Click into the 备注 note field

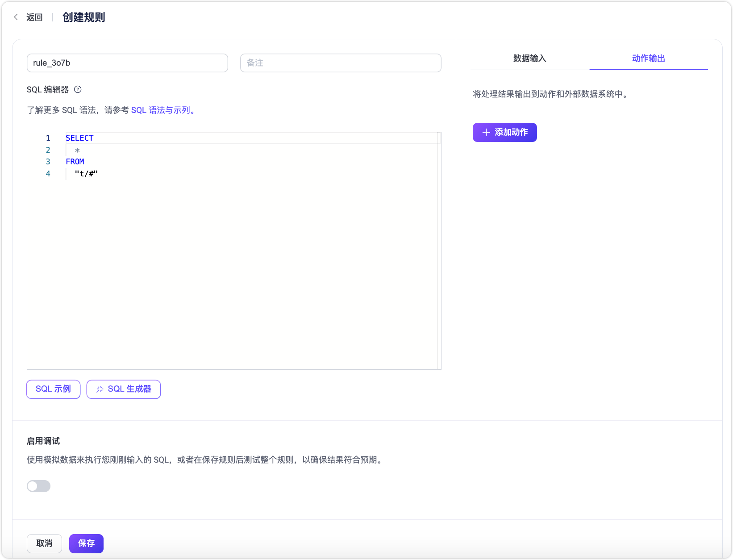341,63
